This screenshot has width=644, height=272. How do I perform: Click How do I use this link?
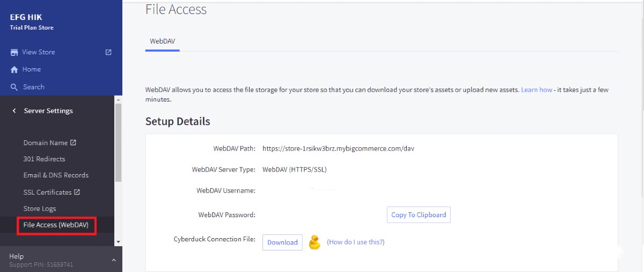pyautogui.click(x=356, y=242)
